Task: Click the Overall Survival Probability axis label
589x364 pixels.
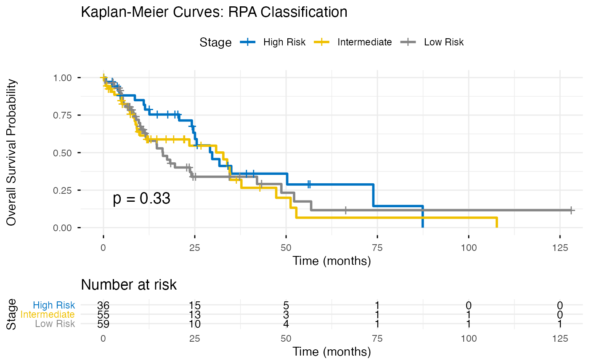Action: [12, 152]
